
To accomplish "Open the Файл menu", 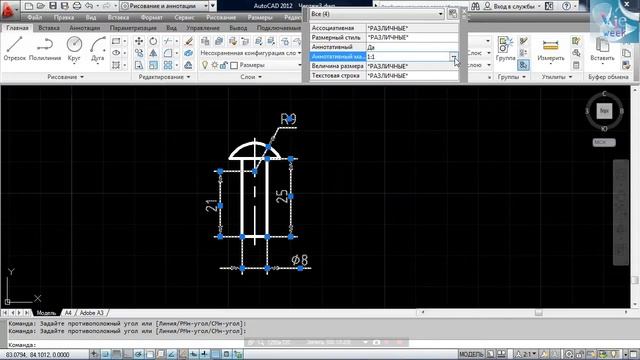I will (35, 18).
